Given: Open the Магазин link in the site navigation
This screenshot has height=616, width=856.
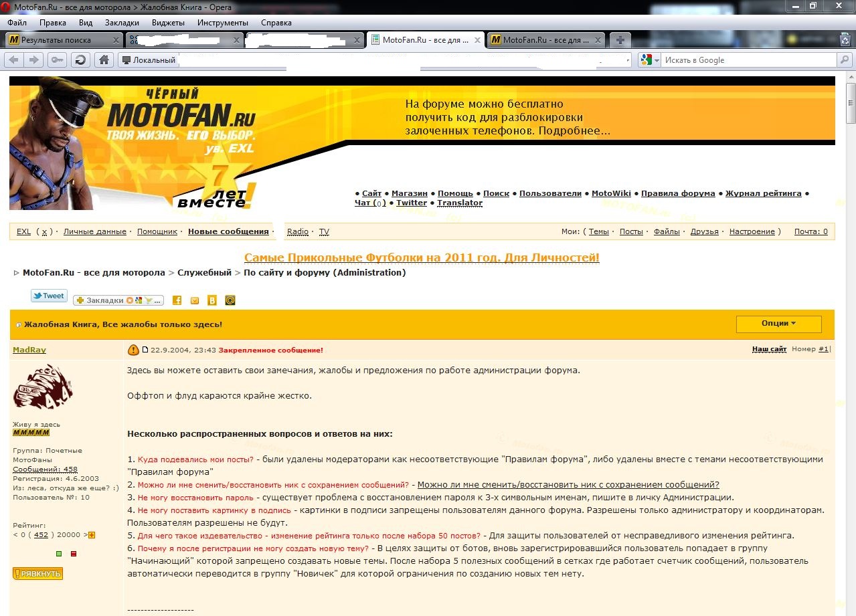Looking at the screenshot, I should pyautogui.click(x=410, y=193).
